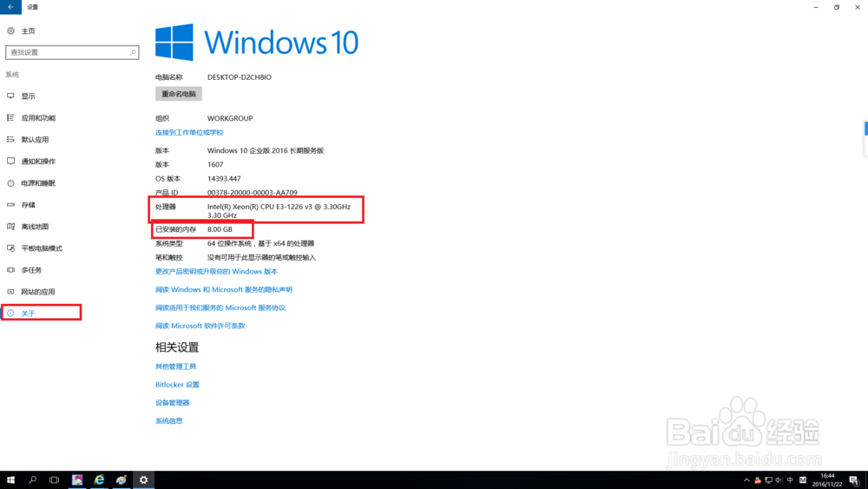Click the Windows 10 企业版 2016 edition text
This screenshot has width=868, height=489.
(265, 150)
